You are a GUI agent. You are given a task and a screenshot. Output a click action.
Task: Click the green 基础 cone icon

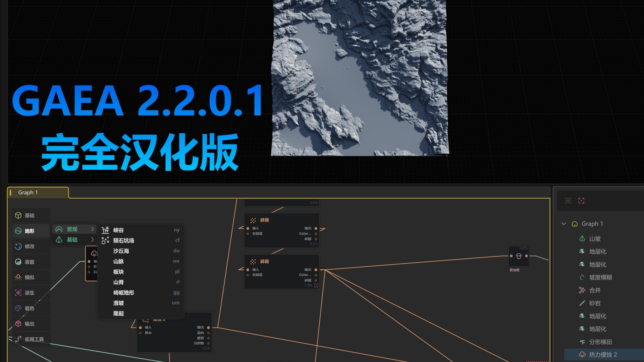59,239
